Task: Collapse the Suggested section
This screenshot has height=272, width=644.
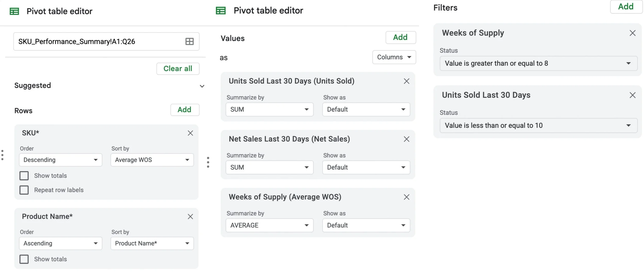Action: pos(202,86)
